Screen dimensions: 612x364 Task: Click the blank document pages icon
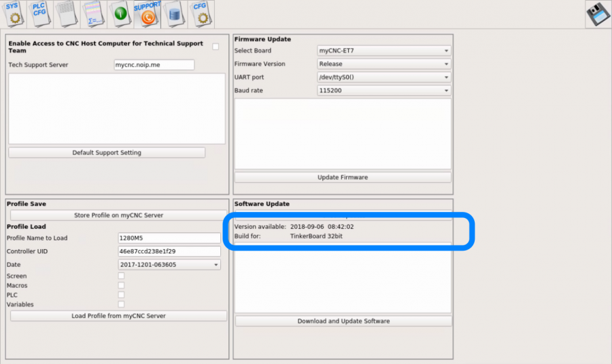pos(67,14)
